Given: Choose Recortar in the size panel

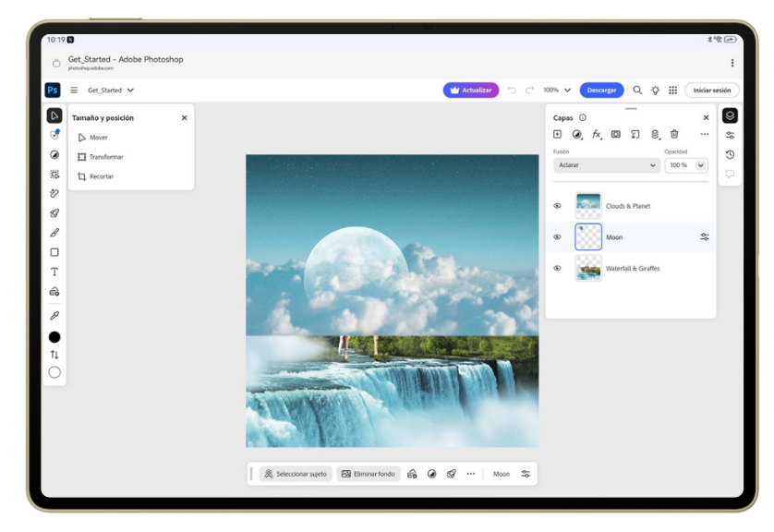Looking at the screenshot, I should point(102,176).
